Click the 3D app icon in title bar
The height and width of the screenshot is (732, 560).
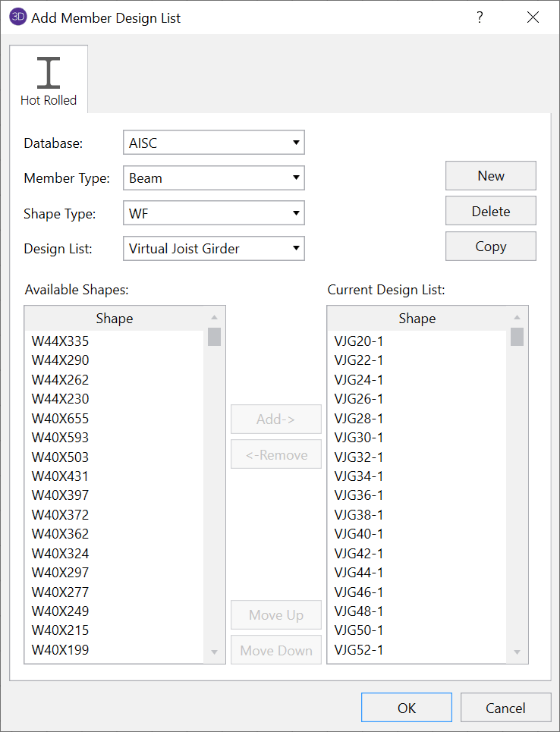17,17
